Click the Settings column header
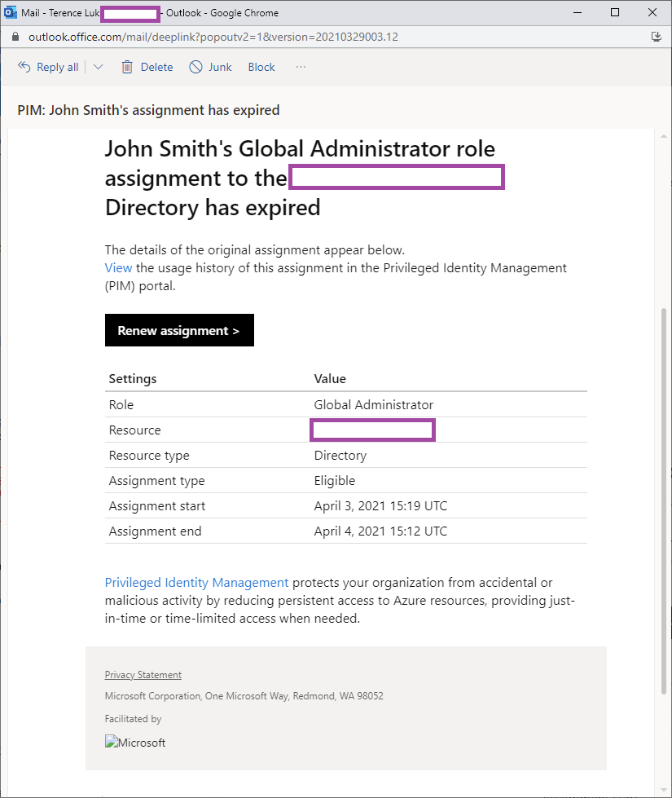672x798 pixels. 133,379
